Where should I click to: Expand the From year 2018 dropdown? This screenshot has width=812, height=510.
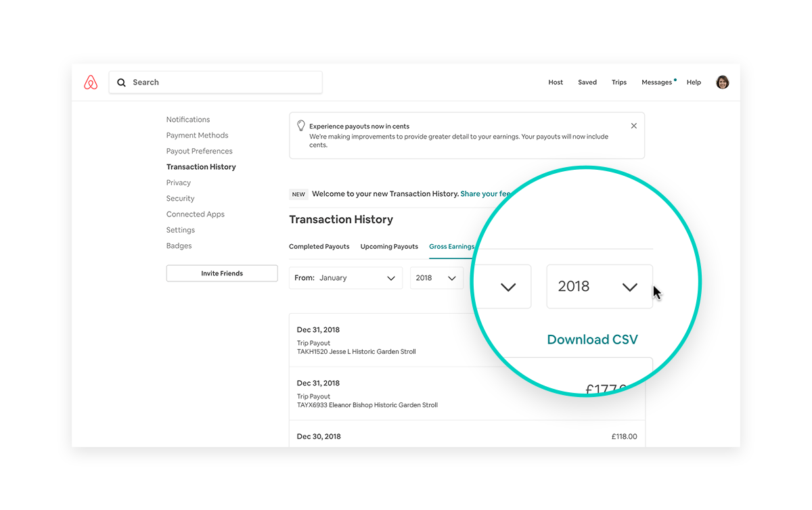tap(436, 278)
